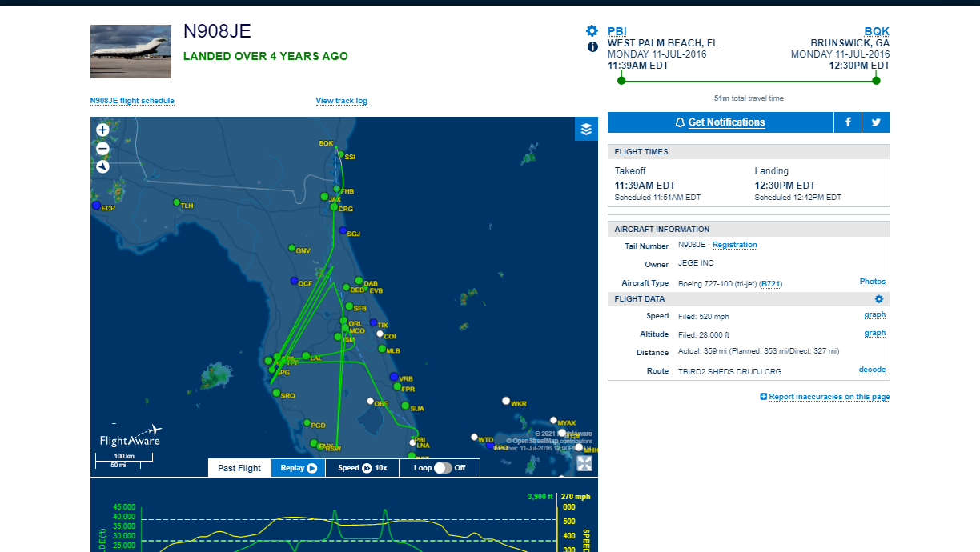The width and height of the screenshot is (980, 552).
Task: Open flight page settings gear
Action: tap(592, 31)
